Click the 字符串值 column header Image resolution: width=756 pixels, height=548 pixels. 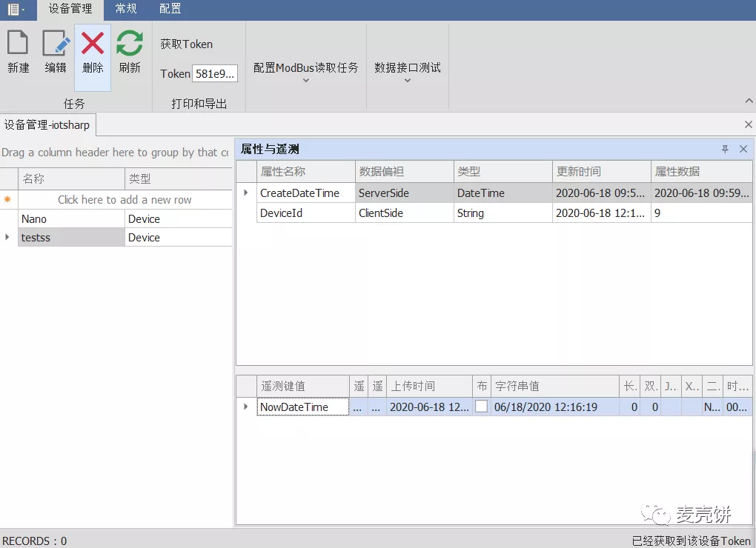click(x=555, y=386)
